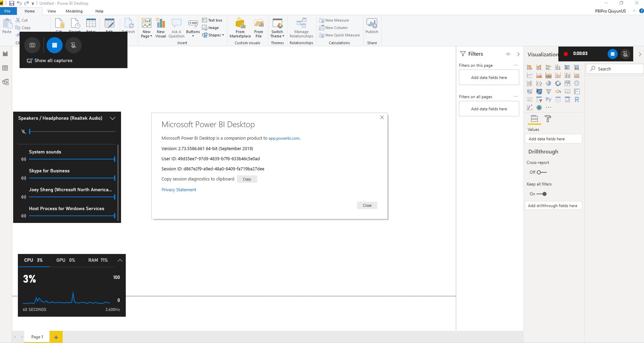Open the Privacy Statement link
This screenshot has height=343, width=644.
coord(179,190)
